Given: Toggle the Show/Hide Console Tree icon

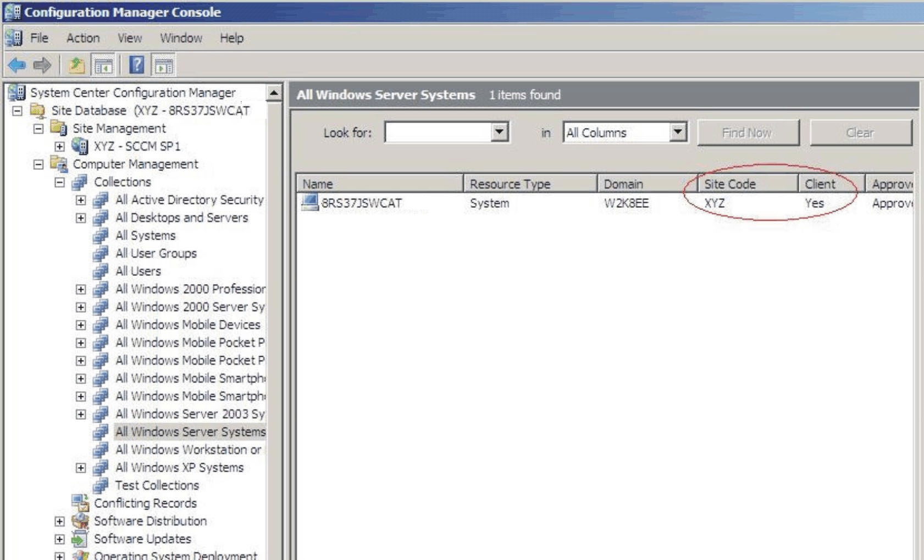Looking at the screenshot, I should pyautogui.click(x=103, y=65).
